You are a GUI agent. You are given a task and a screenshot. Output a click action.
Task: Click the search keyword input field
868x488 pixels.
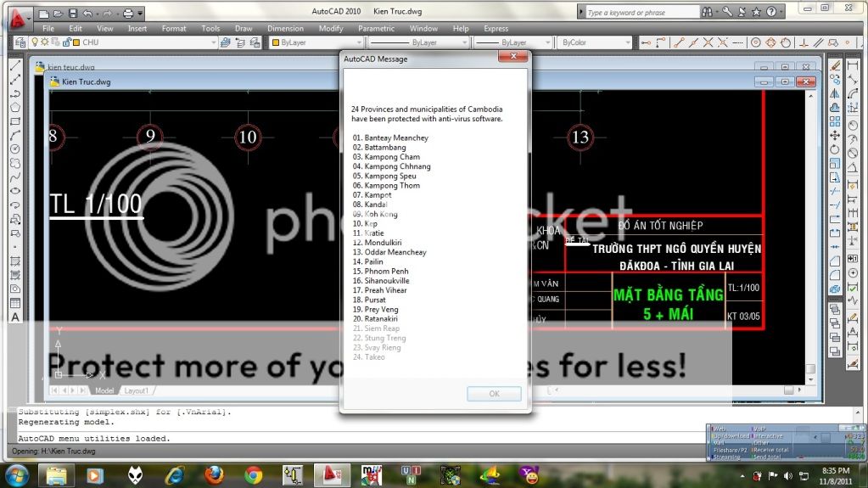pyautogui.click(x=642, y=12)
